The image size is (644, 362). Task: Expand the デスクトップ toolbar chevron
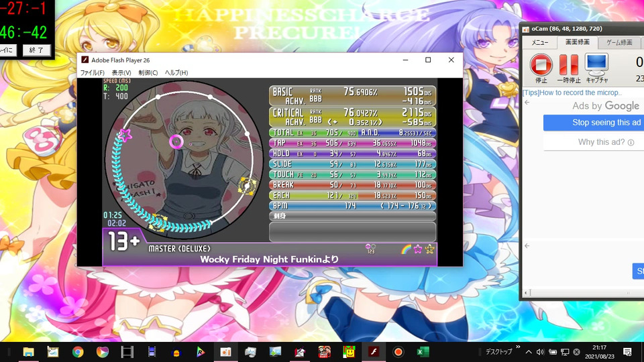point(518,347)
